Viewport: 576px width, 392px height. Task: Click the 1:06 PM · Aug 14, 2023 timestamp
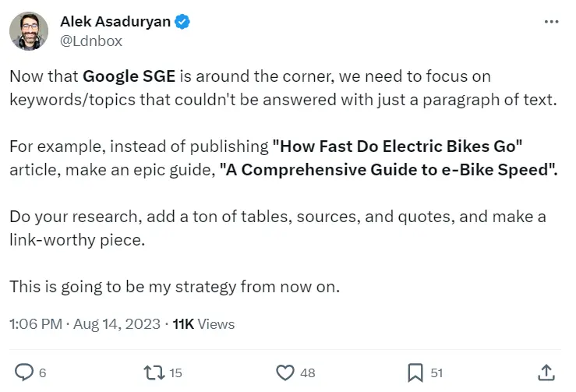tap(85, 323)
